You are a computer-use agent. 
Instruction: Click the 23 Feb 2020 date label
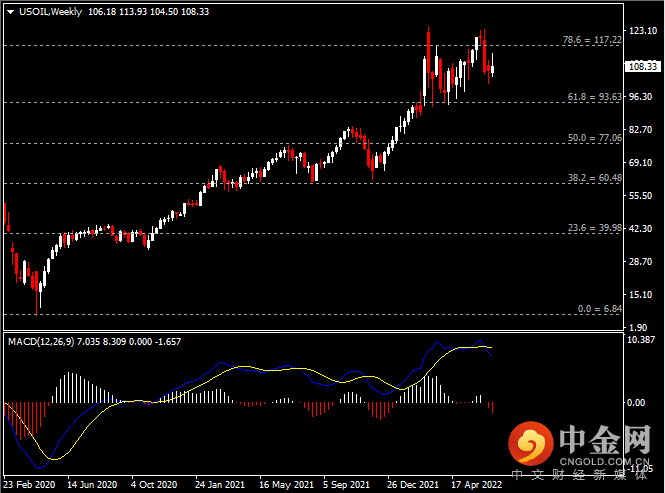pyautogui.click(x=30, y=484)
